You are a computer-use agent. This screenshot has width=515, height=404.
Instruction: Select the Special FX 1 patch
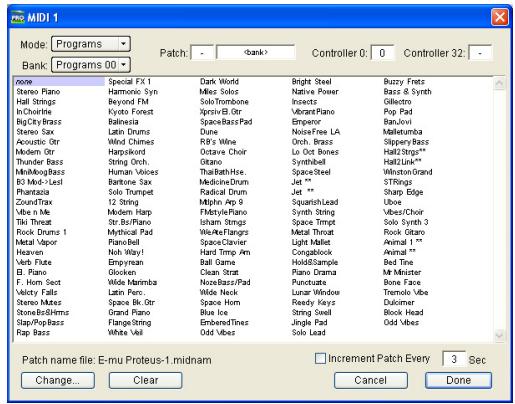[x=129, y=82]
